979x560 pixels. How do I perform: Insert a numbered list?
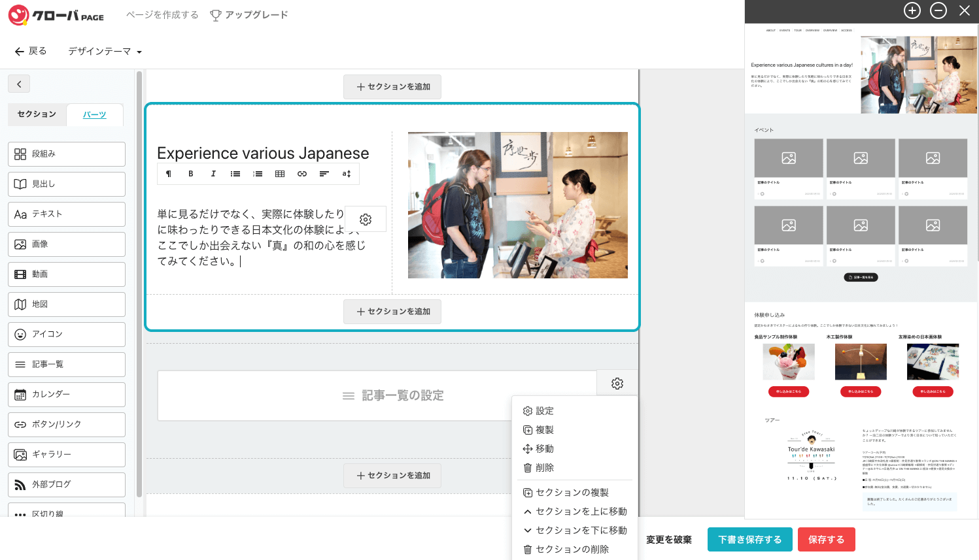258,174
